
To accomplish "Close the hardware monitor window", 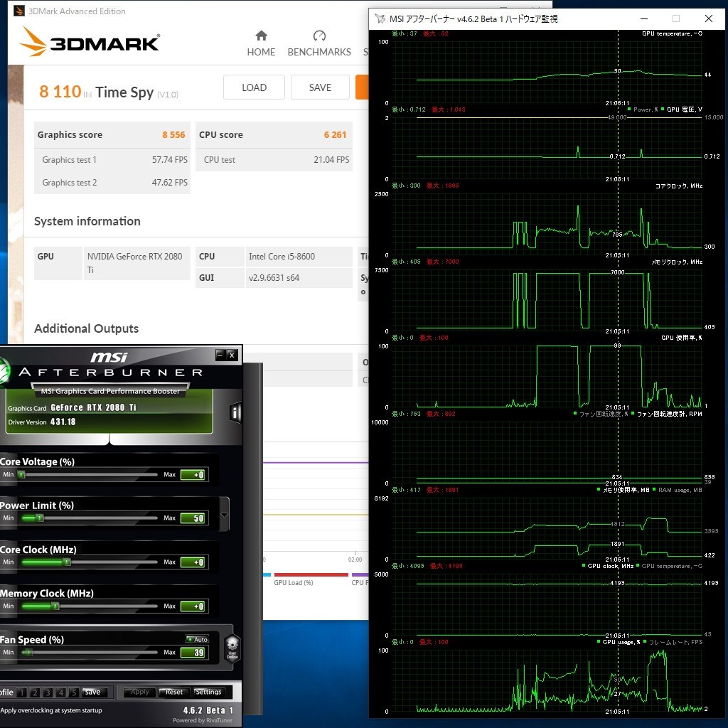I will pyautogui.click(x=709, y=18).
